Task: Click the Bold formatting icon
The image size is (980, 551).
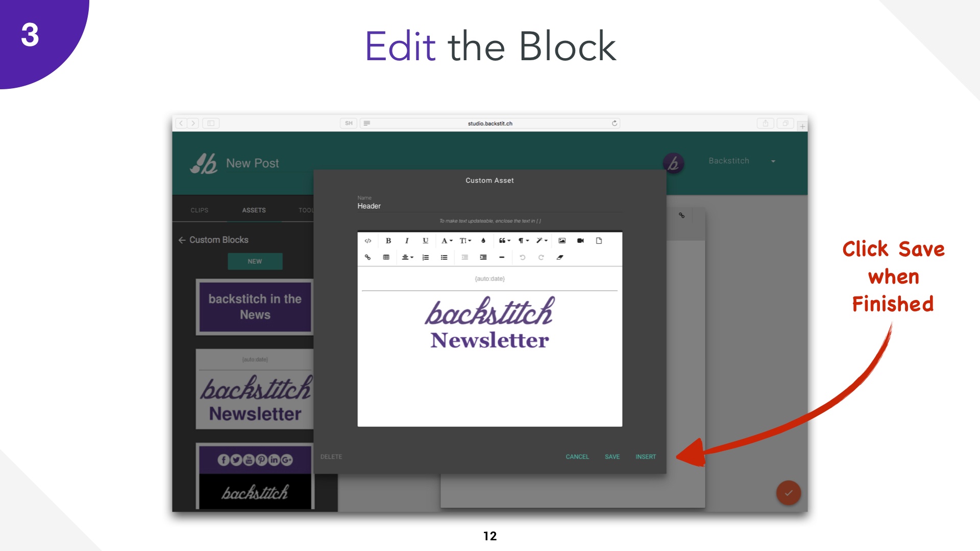Action: coord(388,241)
